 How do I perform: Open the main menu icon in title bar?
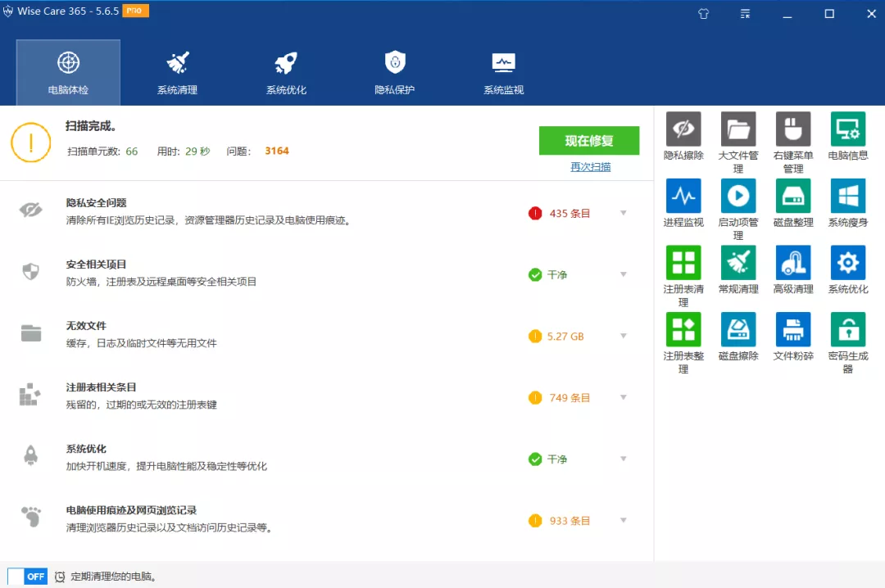[x=745, y=14]
